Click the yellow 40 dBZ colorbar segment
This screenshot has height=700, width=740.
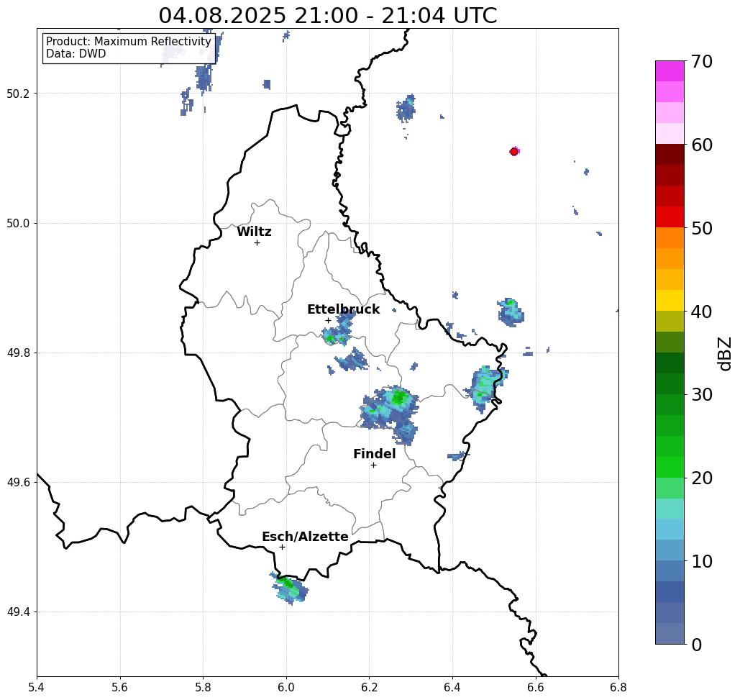(x=670, y=300)
